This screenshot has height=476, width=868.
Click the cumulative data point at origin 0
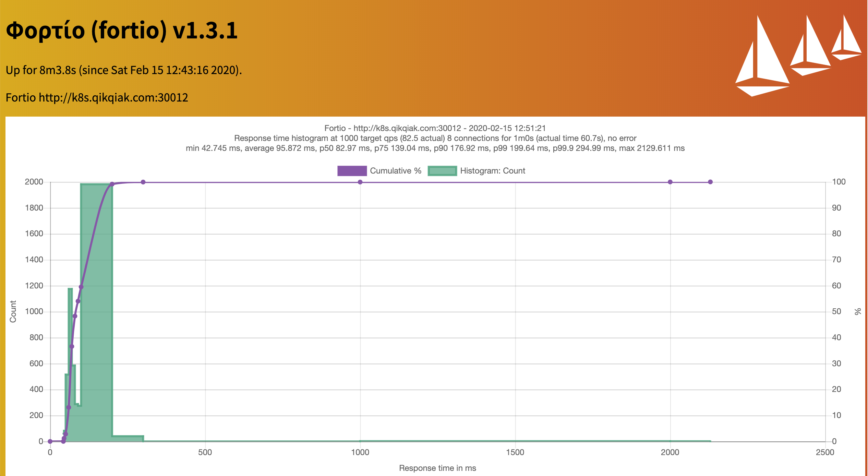(x=50, y=441)
